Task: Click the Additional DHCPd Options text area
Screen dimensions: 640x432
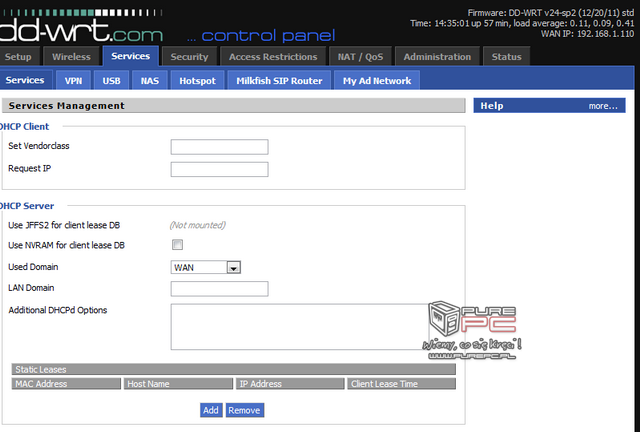Action: click(x=300, y=327)
